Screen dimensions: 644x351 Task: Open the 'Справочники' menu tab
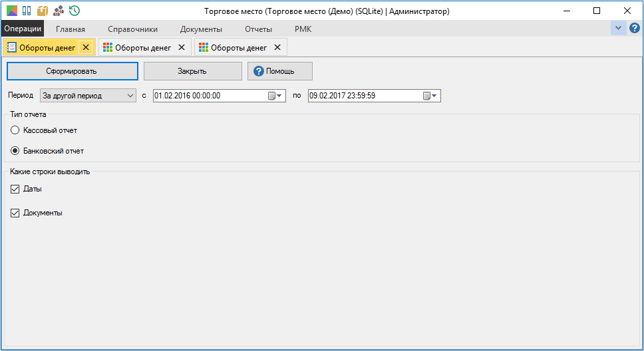coord(132,29)
